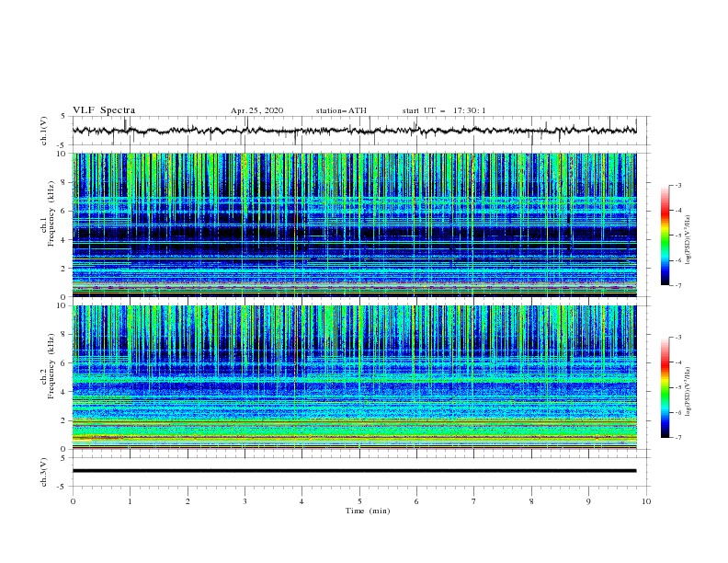Click time axis tick label "8"
This screenshot has width=728, height=563.
(531, 501)
